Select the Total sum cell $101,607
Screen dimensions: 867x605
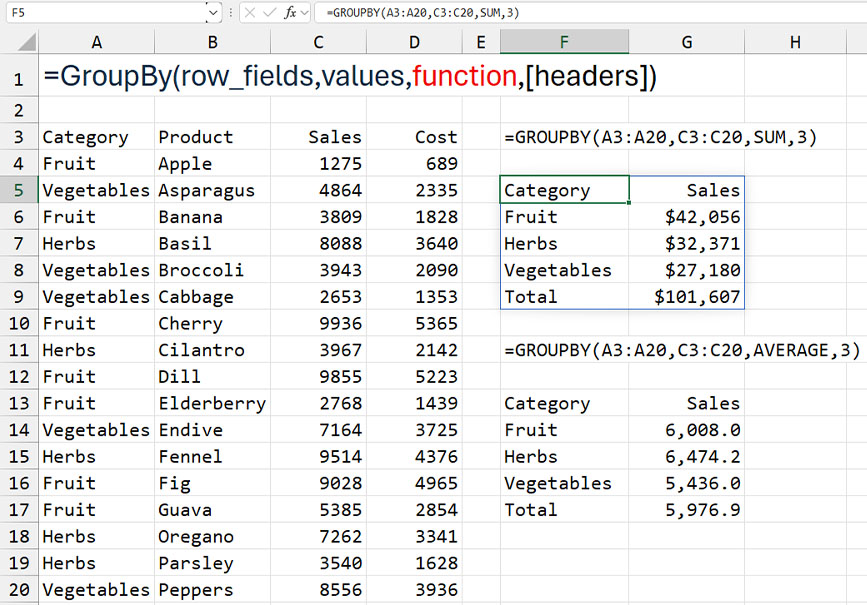click(686, 297)
